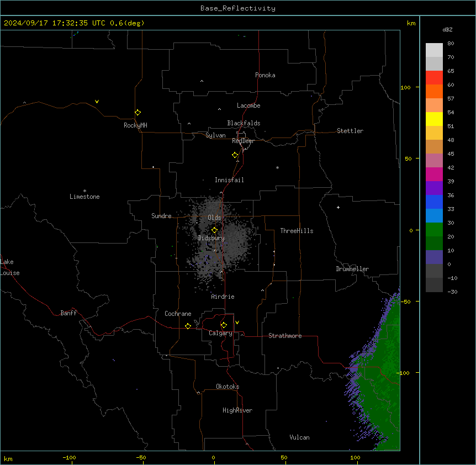Image resolution: width=476 pixels, height=465 pixels.
Task: Select the purple swatch between 39 and 36 dBZ
Action: pos(434,188)
